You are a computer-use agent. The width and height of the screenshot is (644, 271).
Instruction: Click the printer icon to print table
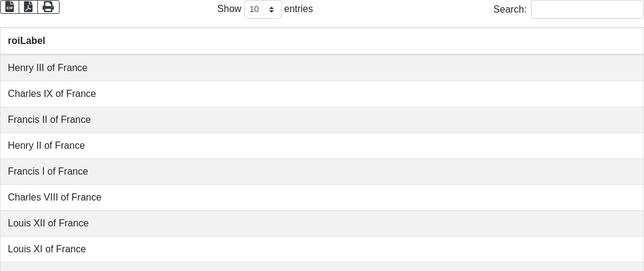[48, 7]
